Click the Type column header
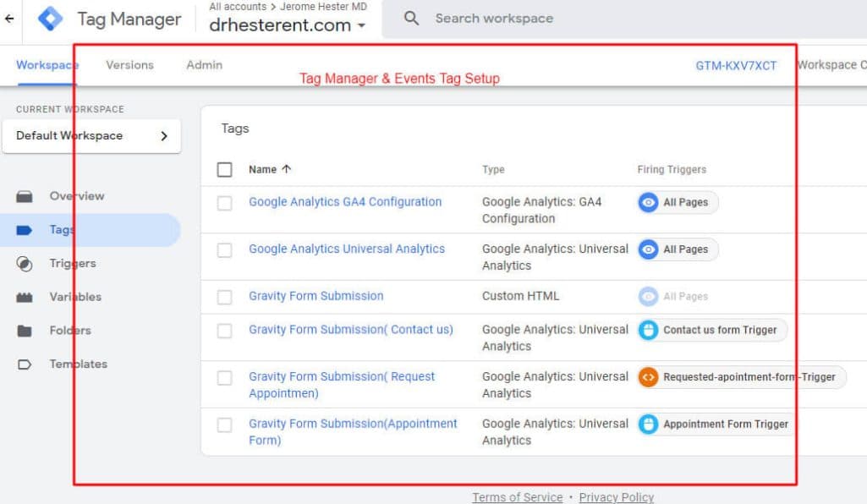867x504 pixels. 493,169
